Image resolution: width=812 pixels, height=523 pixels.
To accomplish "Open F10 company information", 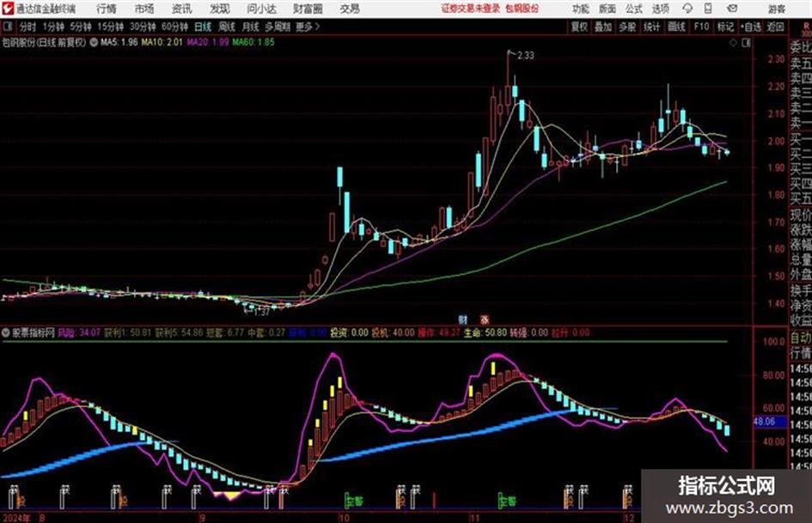I will 701,27.
